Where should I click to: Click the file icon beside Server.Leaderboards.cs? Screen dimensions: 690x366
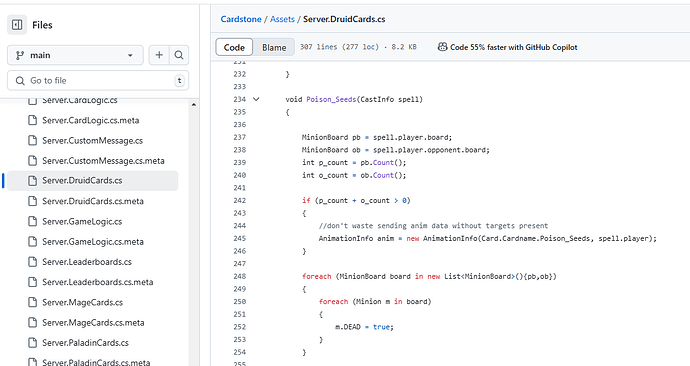[x=33, y=262]
